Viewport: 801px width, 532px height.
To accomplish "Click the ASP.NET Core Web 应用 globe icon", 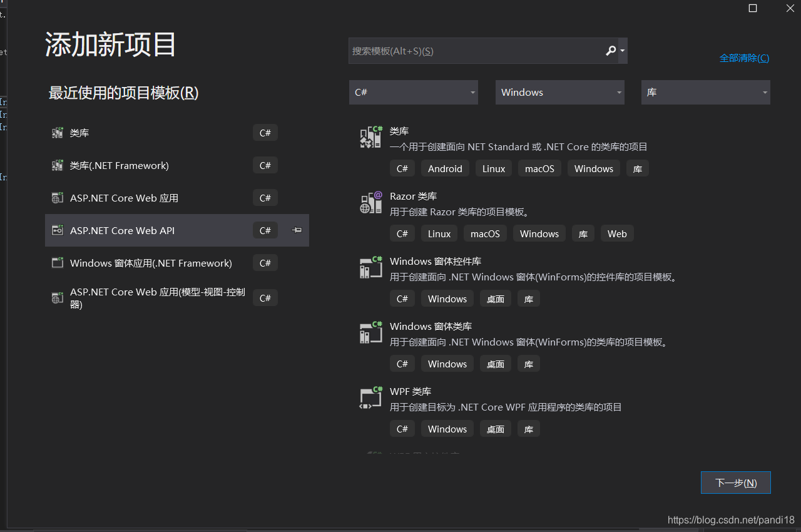I will coord(58,198).
